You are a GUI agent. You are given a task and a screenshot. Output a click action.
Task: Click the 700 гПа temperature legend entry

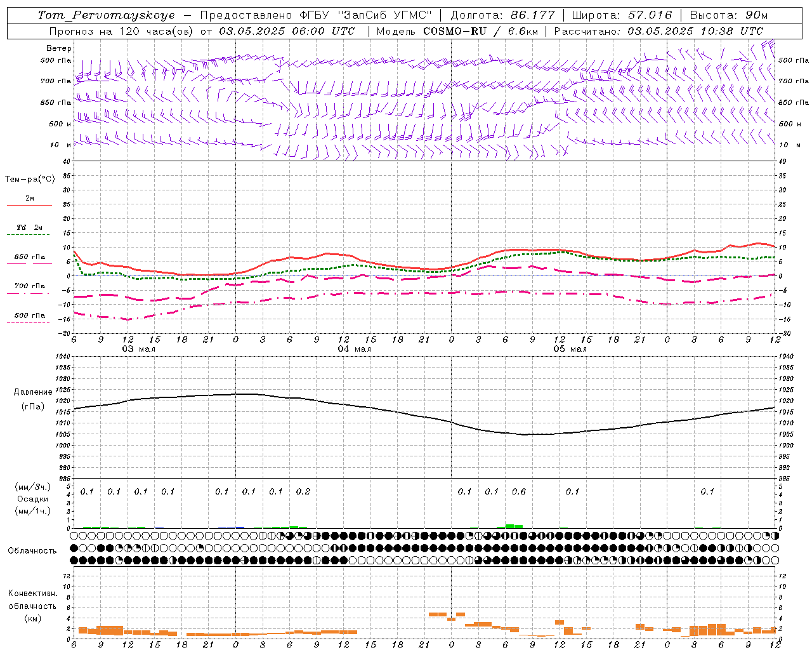30,286
